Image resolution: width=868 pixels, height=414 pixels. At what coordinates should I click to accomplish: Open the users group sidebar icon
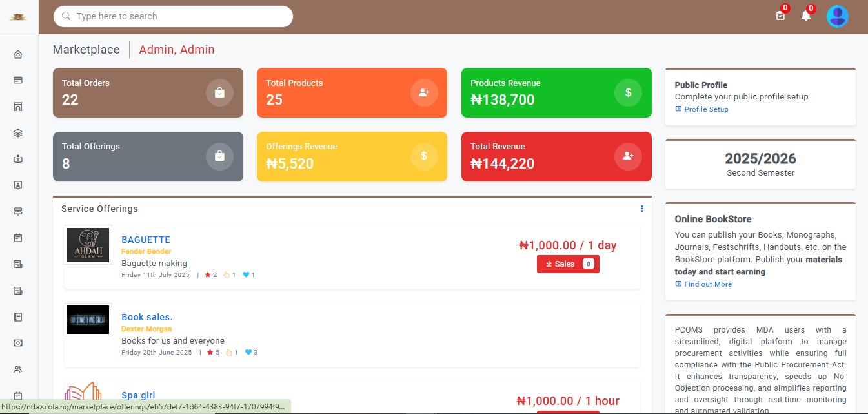pos(18,369)
